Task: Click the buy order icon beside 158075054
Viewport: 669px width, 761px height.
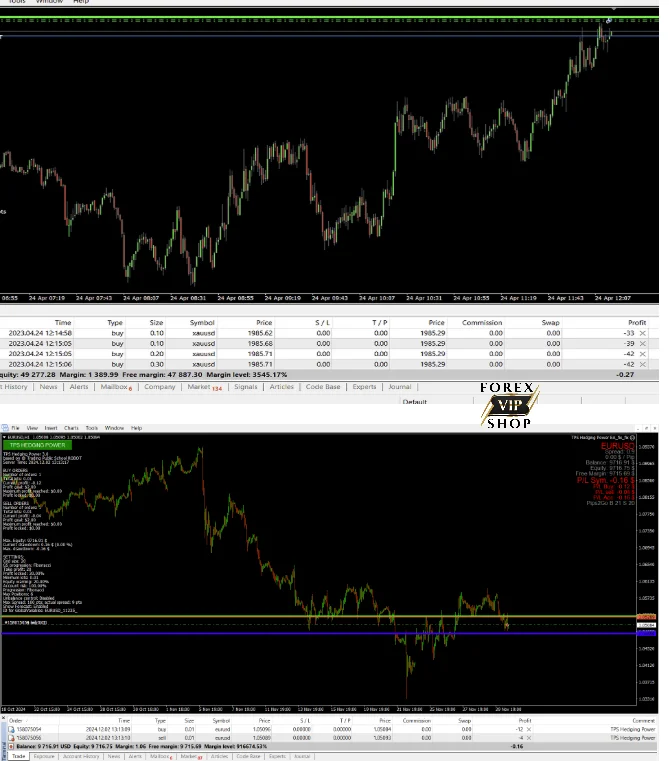Action: (x=11, y=729)
